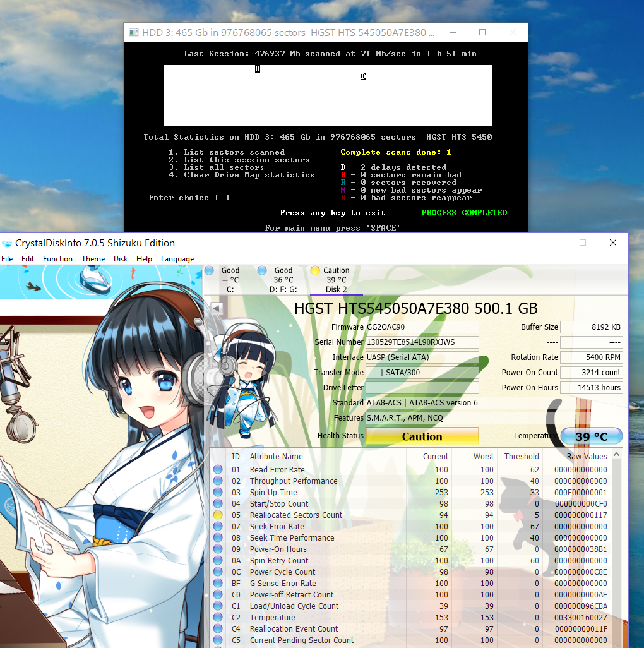Select the Caution Disk 2 tab

coord(337,280)
